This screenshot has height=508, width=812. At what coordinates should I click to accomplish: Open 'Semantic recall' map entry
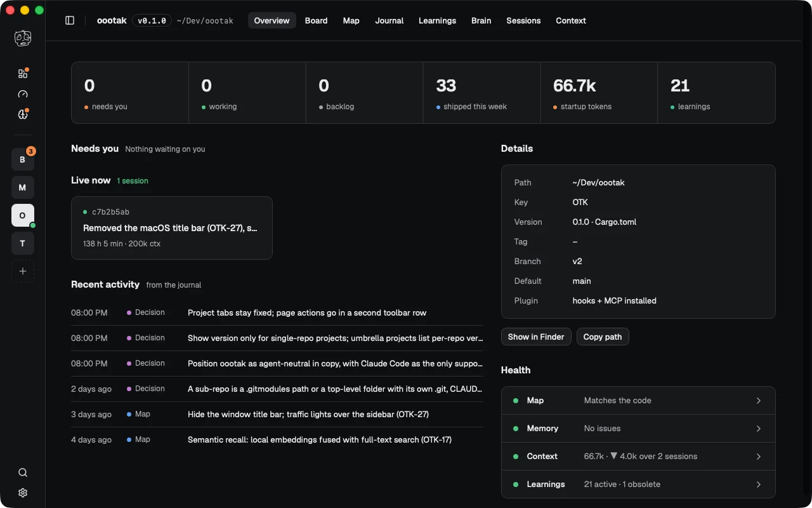(277, 439)
